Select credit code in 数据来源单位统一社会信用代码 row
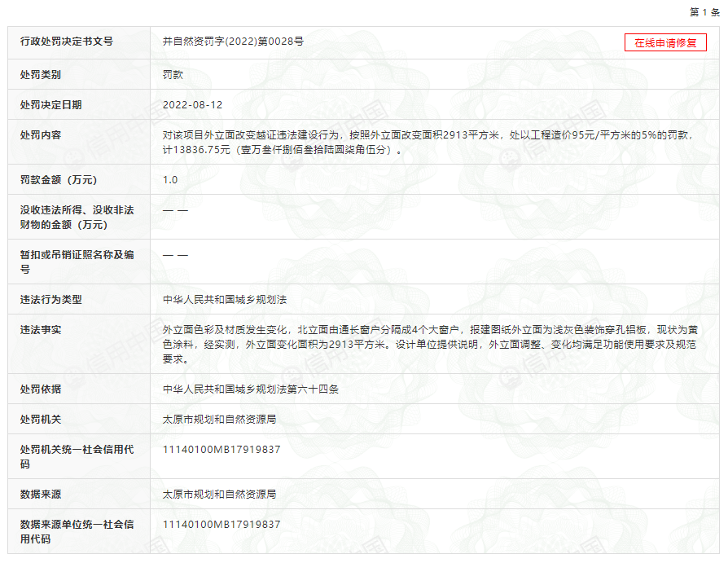Screen dimensions: 728x563 pyautogui.click(x=221, y=525)
